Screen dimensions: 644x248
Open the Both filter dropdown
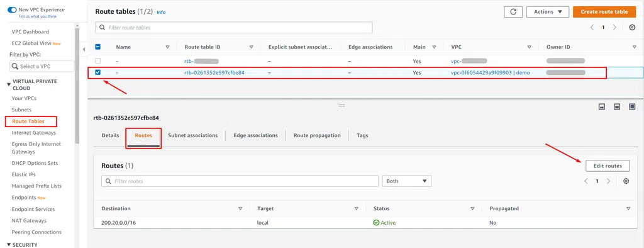click(407, 181)
